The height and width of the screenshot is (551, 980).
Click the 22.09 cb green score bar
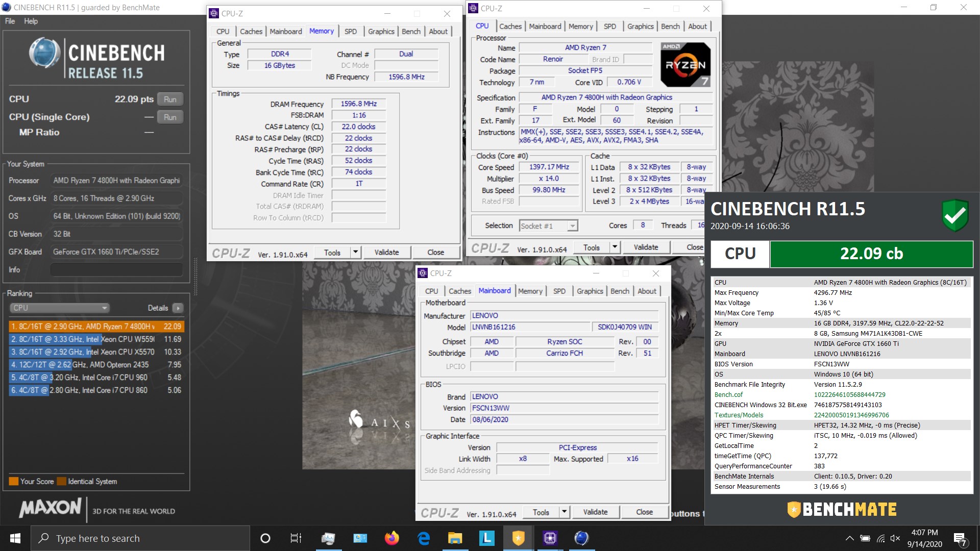871,254
